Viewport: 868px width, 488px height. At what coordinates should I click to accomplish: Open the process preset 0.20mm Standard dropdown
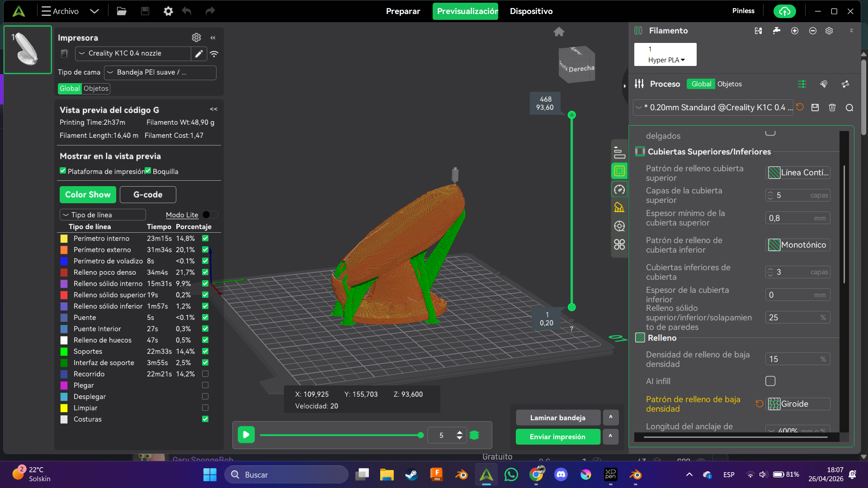pos(713,108)
